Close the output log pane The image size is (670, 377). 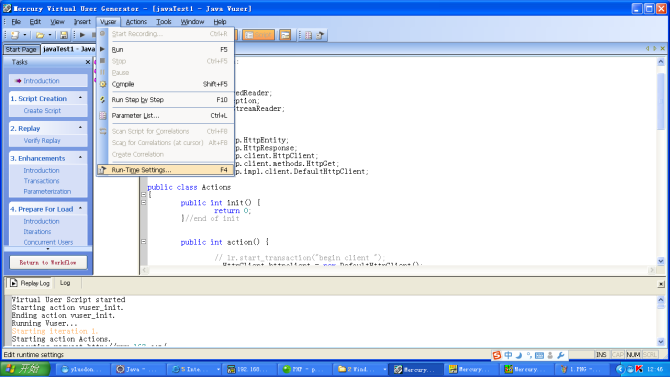(x=661, y=284)
